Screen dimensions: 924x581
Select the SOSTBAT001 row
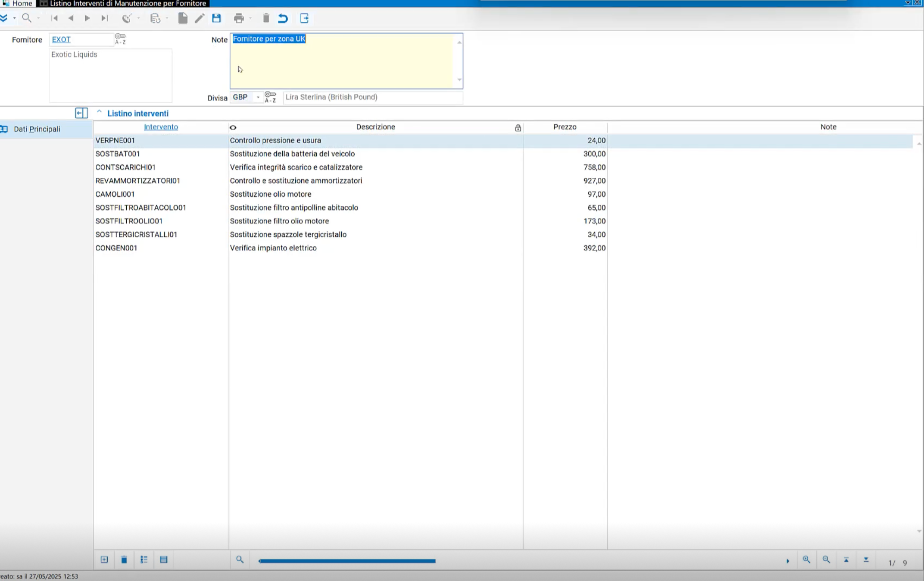pos(503,154)
